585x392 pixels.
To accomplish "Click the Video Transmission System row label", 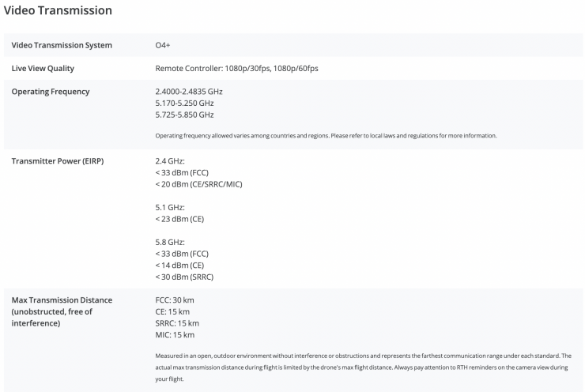I will click(61, 45).
